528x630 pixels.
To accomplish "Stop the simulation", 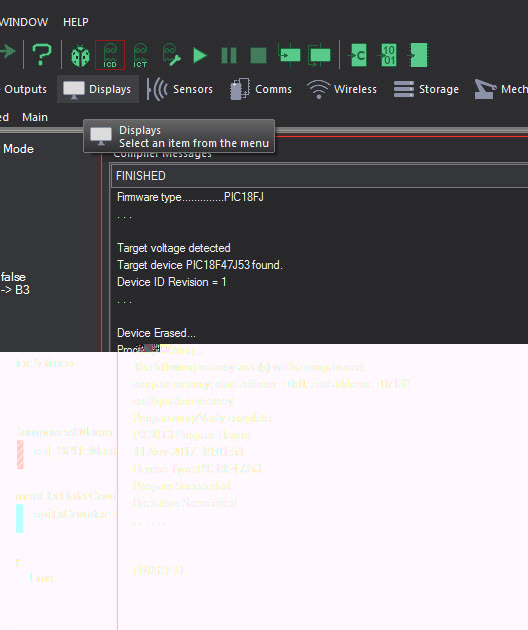I will (258, 55).
